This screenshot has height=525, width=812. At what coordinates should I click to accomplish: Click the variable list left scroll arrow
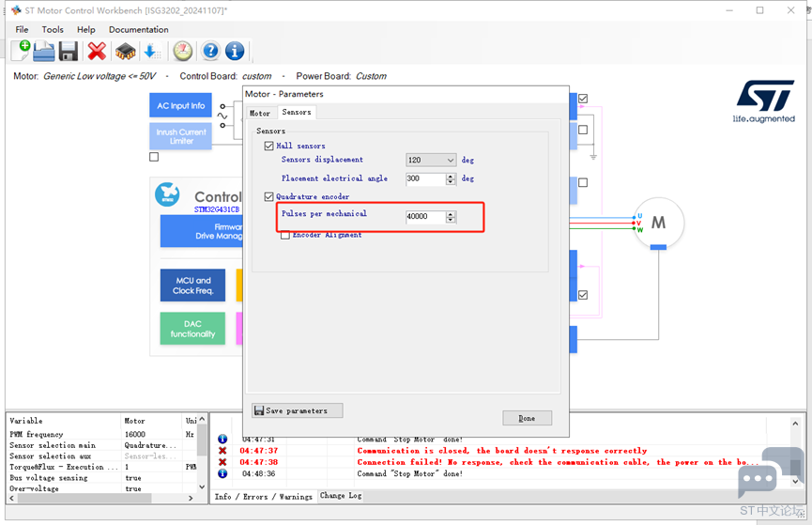(12, 498)
